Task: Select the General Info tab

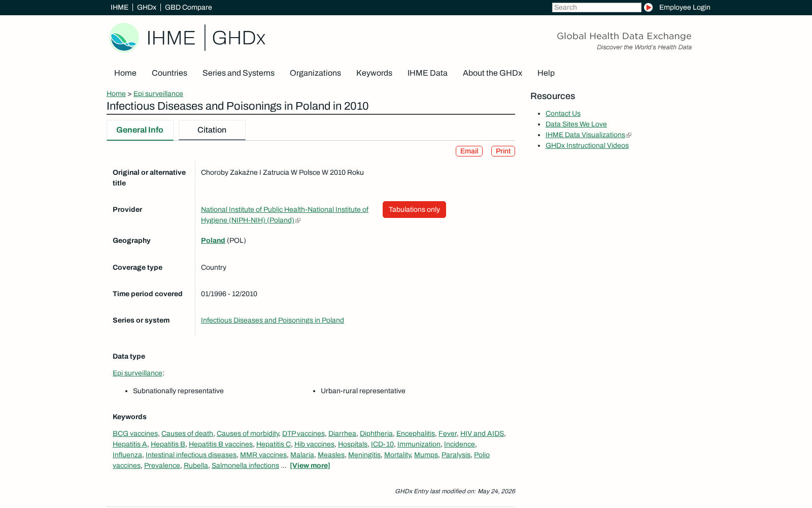Action: point(140,130)
